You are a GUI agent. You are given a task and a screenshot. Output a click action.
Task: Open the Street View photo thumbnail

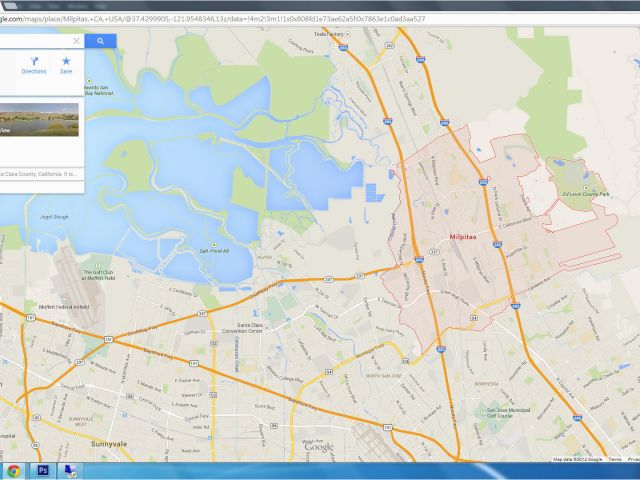39,120
